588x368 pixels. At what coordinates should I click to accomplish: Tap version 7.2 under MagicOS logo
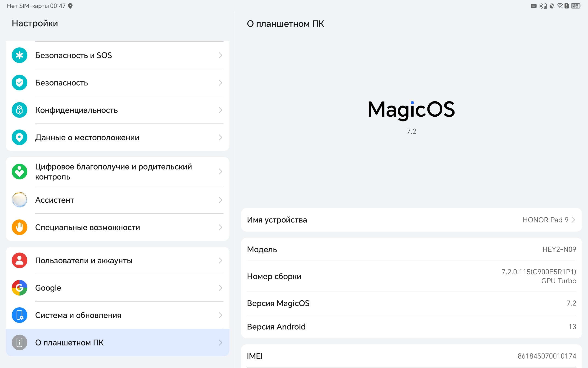point(411,131)
